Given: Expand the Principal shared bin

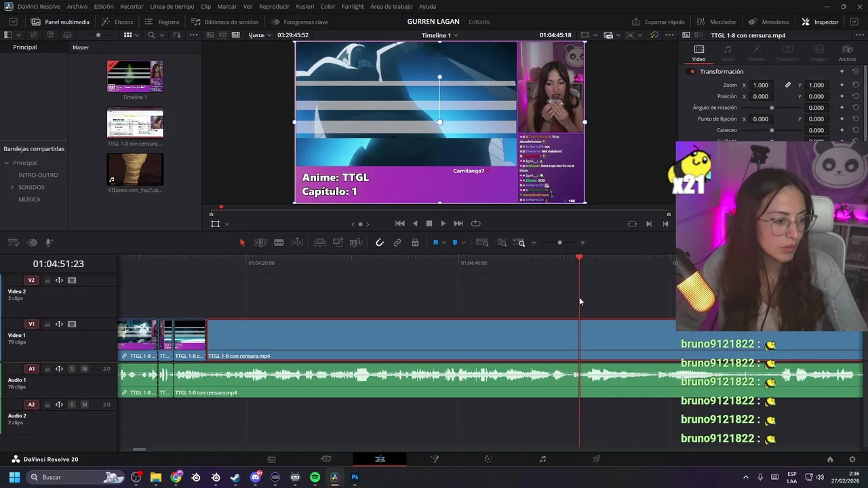Looking at the screenshot, I should point(7,163).
